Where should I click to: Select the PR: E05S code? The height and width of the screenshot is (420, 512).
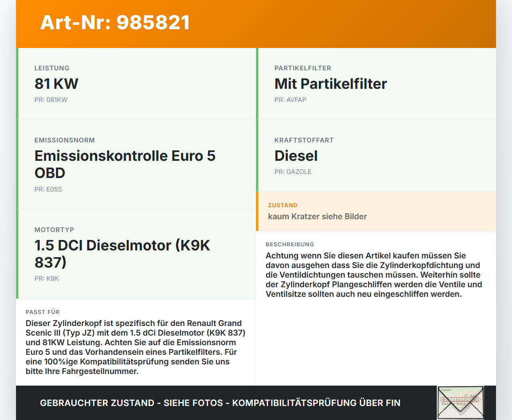point(48,189)
